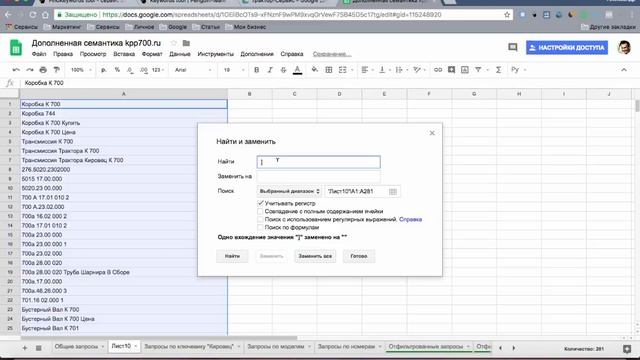Enable 'Совпадение с полным содержанием ячейки' checkbox

(x=260, y=211)
